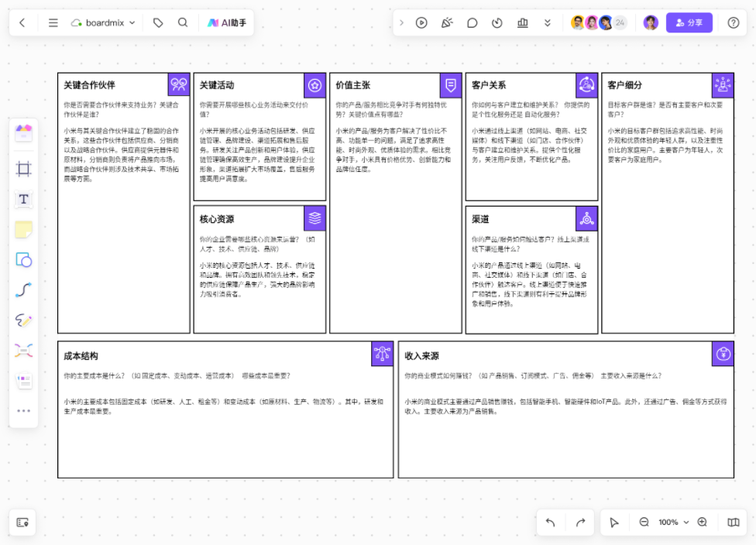Click the 价值主张 badge icon
This screenshot has height=545, width=756.
451,85
